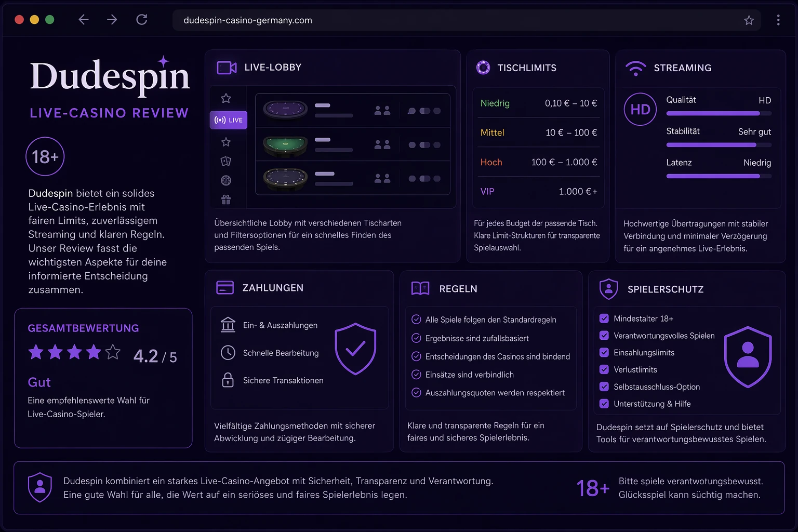Screen dimensions: 798x532
Task: Open the browser three-dot menu
Action: [778, 20]
